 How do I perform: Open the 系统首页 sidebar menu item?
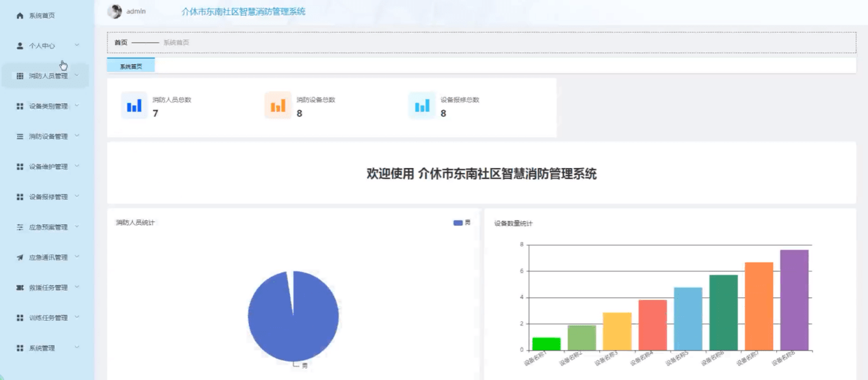click(45, 15)
